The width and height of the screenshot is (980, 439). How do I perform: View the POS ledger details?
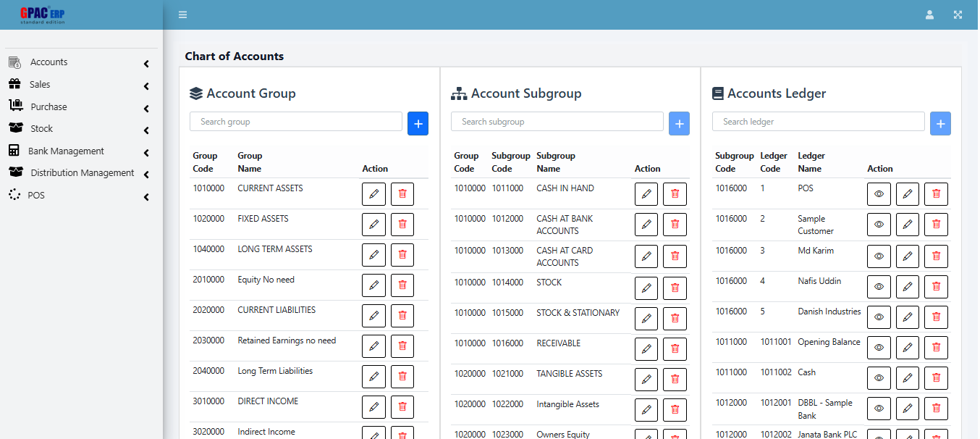point(879,194)
